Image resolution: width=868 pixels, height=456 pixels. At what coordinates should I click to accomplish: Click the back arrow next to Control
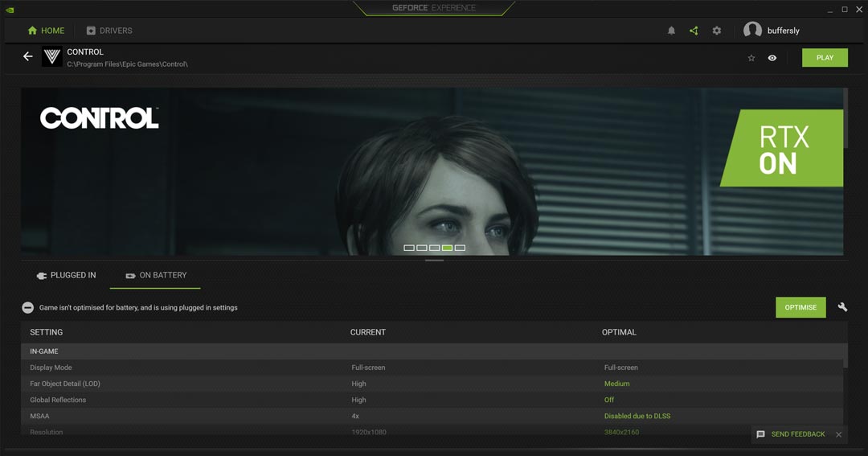27,56
